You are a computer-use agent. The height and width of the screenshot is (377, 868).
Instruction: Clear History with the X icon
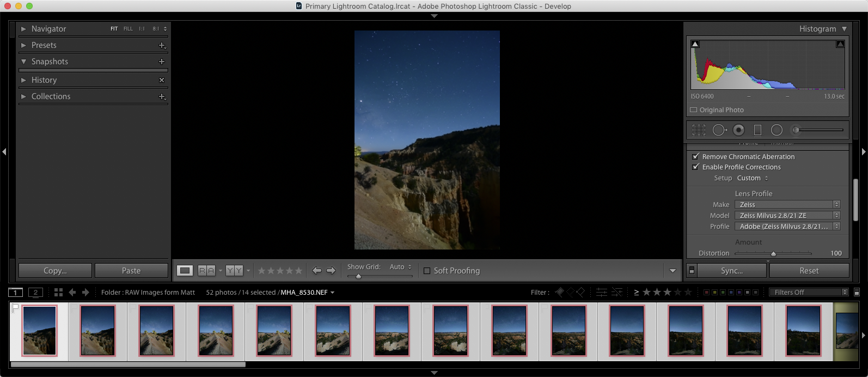[x=162, y=80]
